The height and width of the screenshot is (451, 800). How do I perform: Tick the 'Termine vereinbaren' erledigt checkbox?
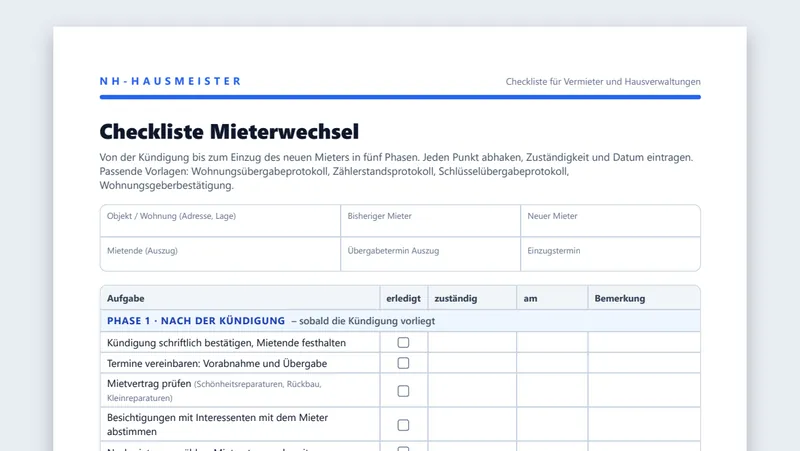(x=403, y=363)
